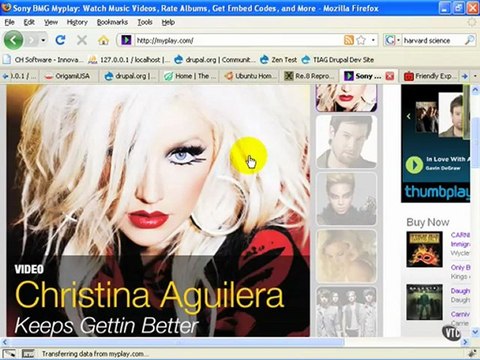Switch to the 'Friendly Exp...' tab
Image resolution: width=480 pixels, height=360 pixels.
[429, 76]
